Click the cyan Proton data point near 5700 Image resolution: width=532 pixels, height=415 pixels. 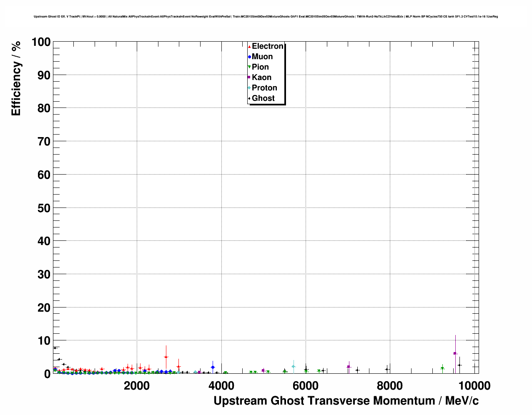pos(294,367)
